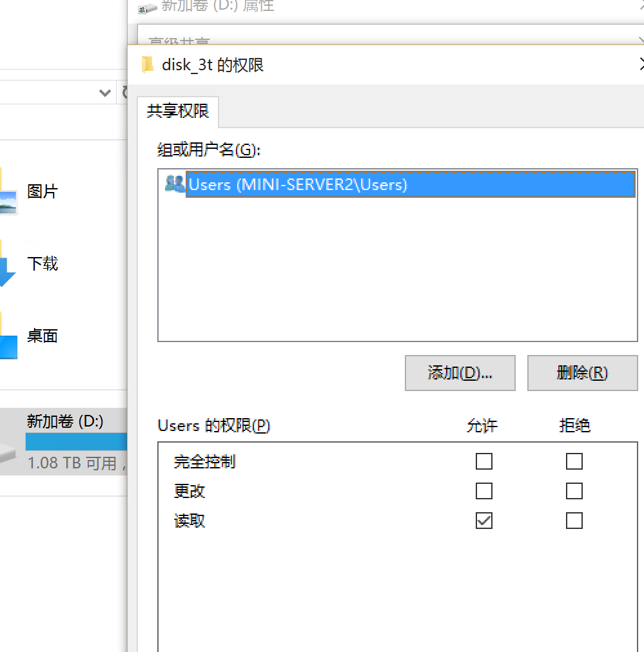
Task: Open the 图片 folder in the sidebar
Action: [43, 190]
